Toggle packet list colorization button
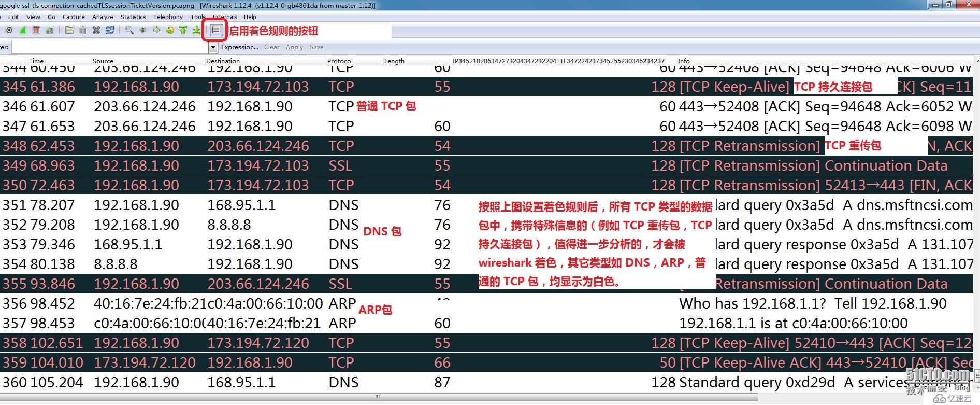 point(216,30)
